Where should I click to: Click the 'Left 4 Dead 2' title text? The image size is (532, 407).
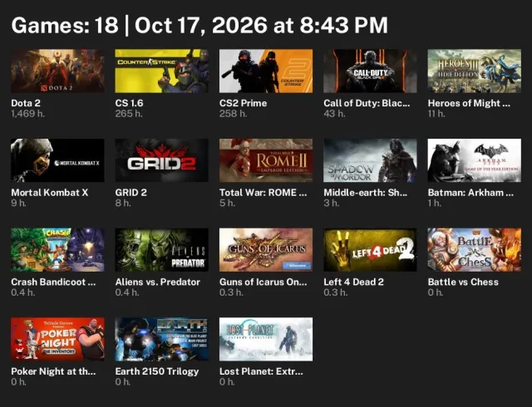[x=353, y=282]
